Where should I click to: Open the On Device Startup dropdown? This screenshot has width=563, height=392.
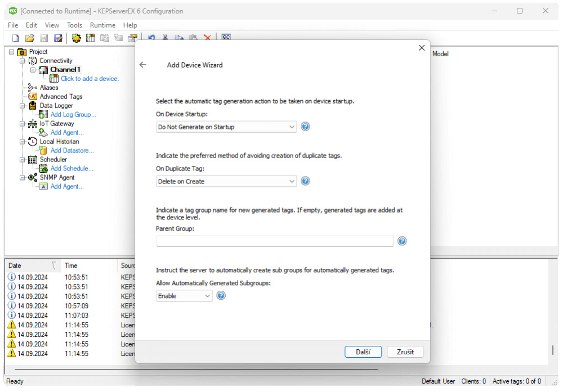click(292, 127)
